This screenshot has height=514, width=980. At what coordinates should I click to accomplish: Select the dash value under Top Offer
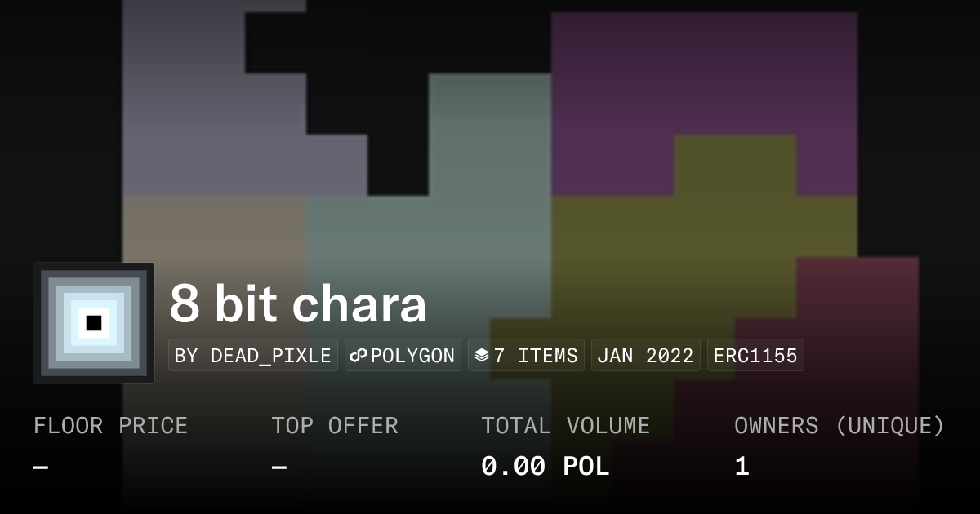click(x=279, y=467)
